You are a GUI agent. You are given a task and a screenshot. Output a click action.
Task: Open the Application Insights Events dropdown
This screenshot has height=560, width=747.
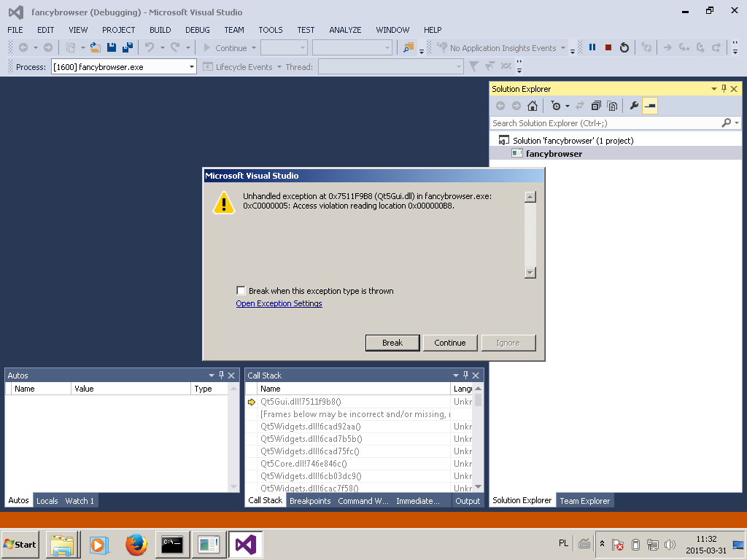click(563, 47)
